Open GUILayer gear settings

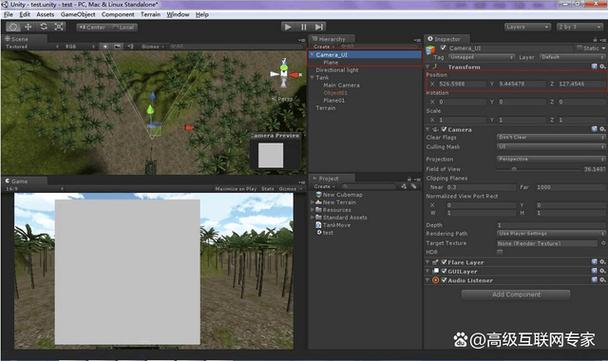[x=602, y=271]
